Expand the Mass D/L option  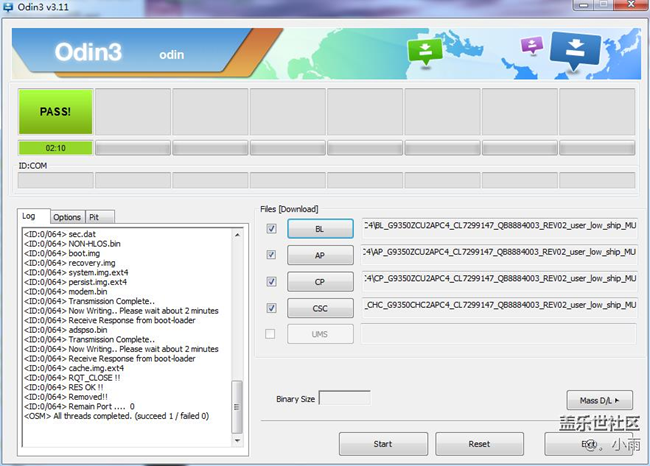coord(599,399)
